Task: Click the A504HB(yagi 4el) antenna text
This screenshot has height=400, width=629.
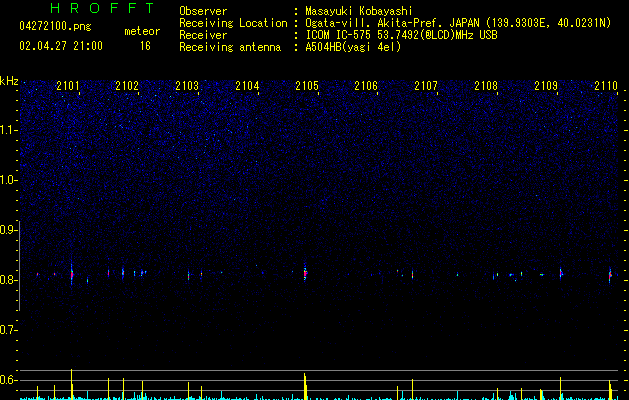Action: point(353,47)
